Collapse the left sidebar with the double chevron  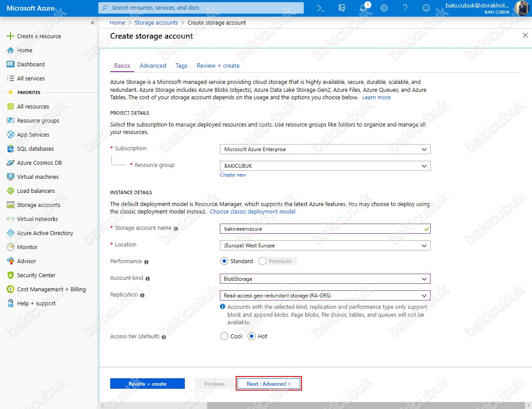(93, 23)
